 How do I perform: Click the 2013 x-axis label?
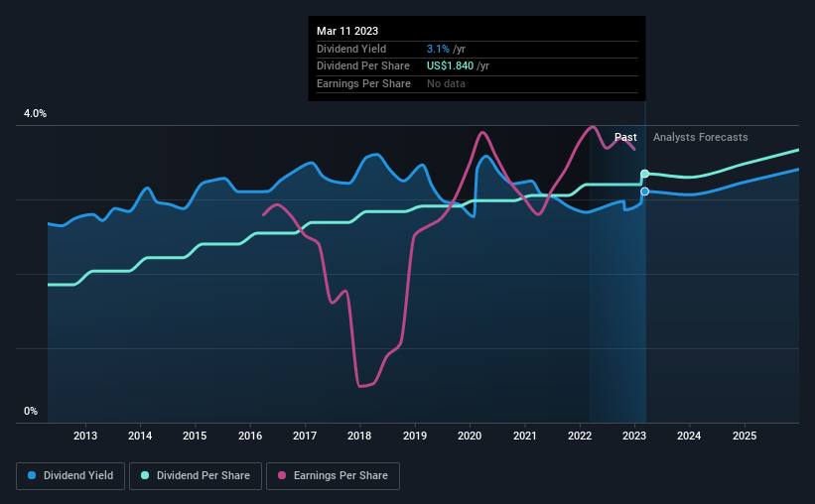pyautogui.click(x=85, y=436)
